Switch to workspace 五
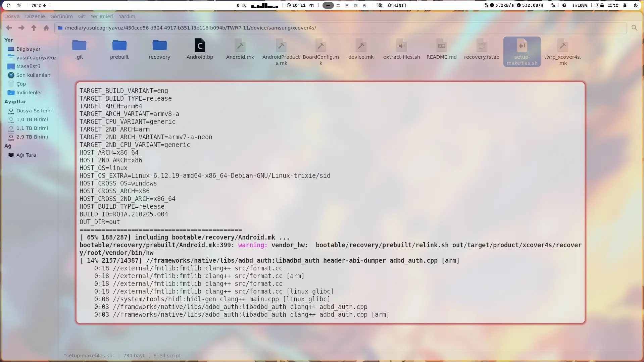644x362 pixels. (364, 5)
